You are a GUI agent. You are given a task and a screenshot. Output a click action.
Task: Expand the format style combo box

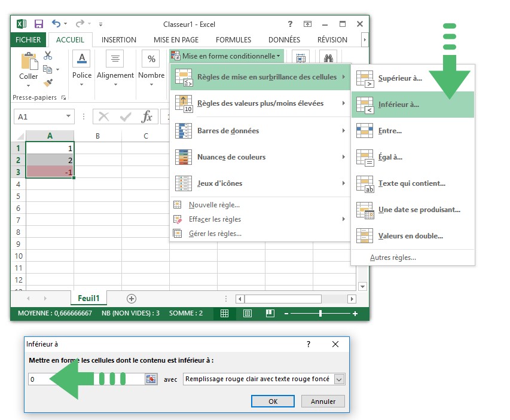pyautogui.click(x=339, y=379)
